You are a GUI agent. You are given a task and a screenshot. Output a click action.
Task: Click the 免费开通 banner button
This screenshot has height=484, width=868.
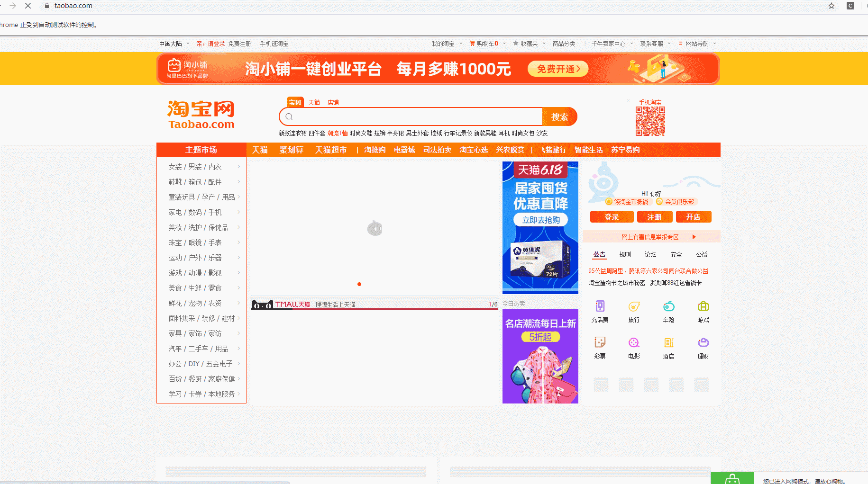558,69
